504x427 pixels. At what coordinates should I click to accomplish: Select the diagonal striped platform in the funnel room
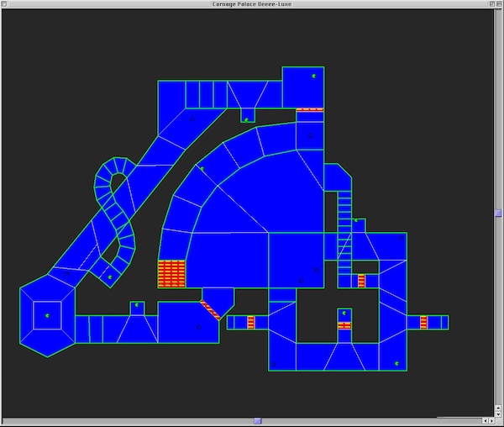pos(210,308)
